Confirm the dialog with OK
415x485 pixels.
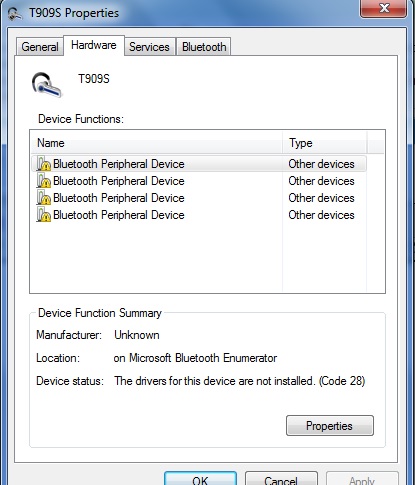[200, 479]
